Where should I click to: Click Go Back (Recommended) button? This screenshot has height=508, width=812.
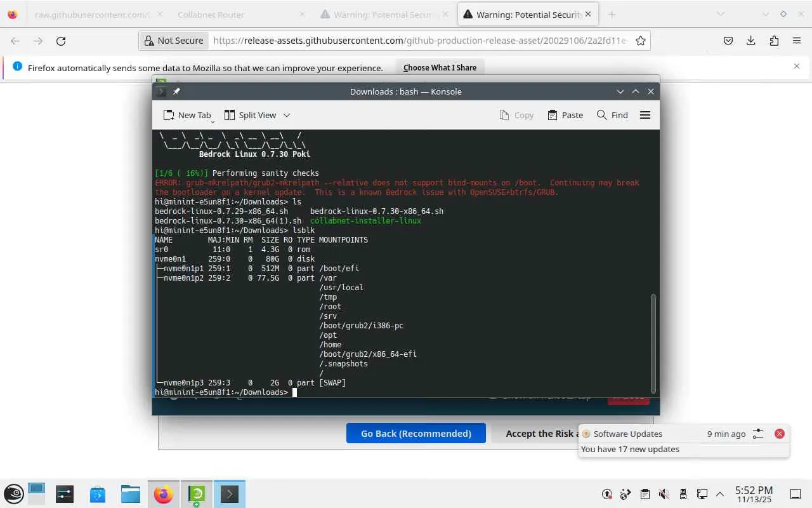(416, 434)
